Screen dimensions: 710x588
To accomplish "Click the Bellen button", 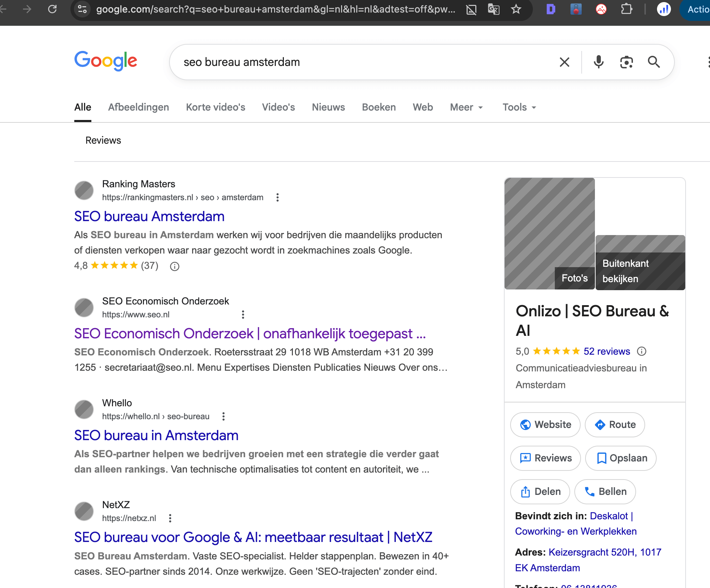I will [x=605, y=492].
